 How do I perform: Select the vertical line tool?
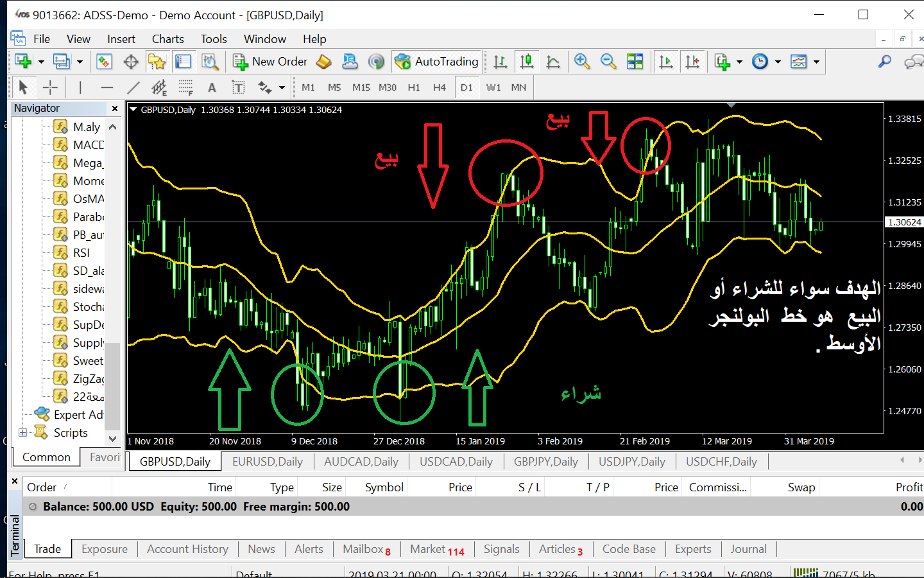[x=80, y=87]
